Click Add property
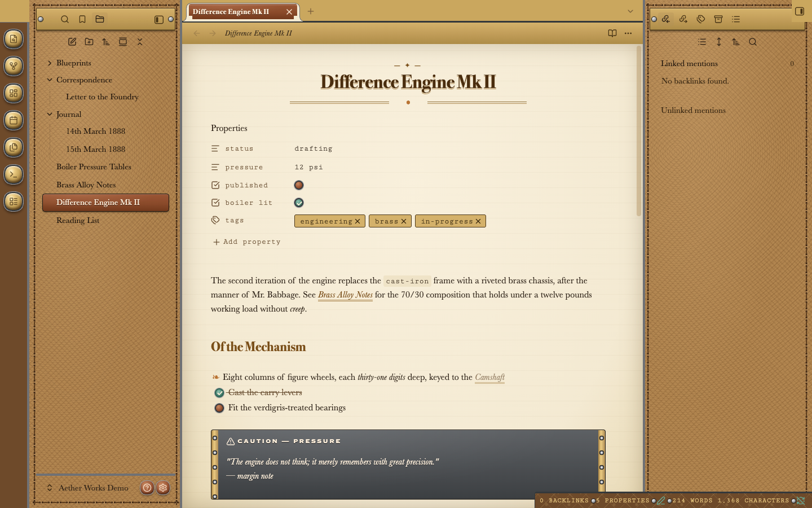Viewport: 812px width, 508px height. click(x=246, y=242)
